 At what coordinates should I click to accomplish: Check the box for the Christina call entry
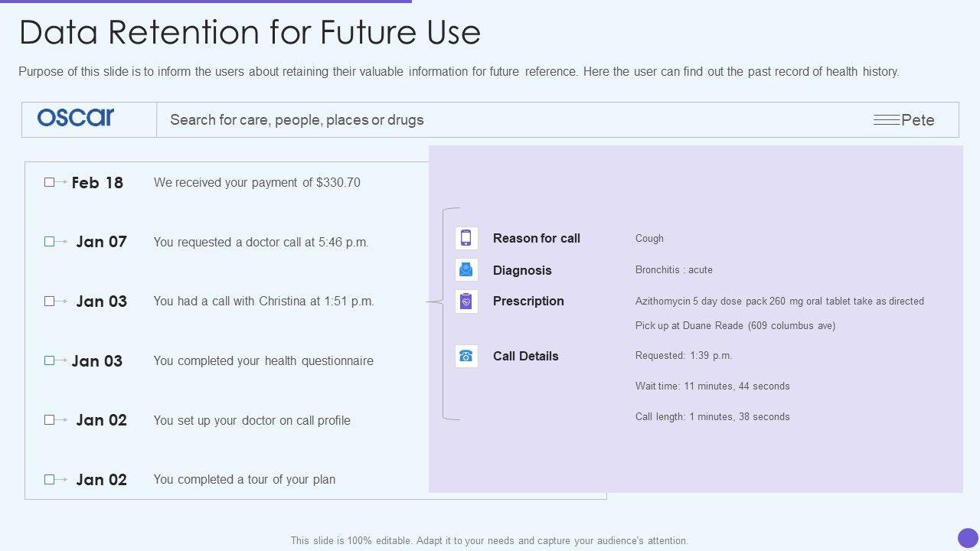pyautogui.click(x=50, y=301)
